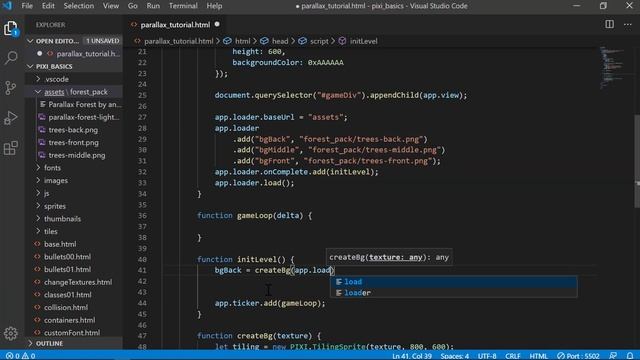
Task: Open trees-back.png in explorer
Action: (x=73, y=130)
